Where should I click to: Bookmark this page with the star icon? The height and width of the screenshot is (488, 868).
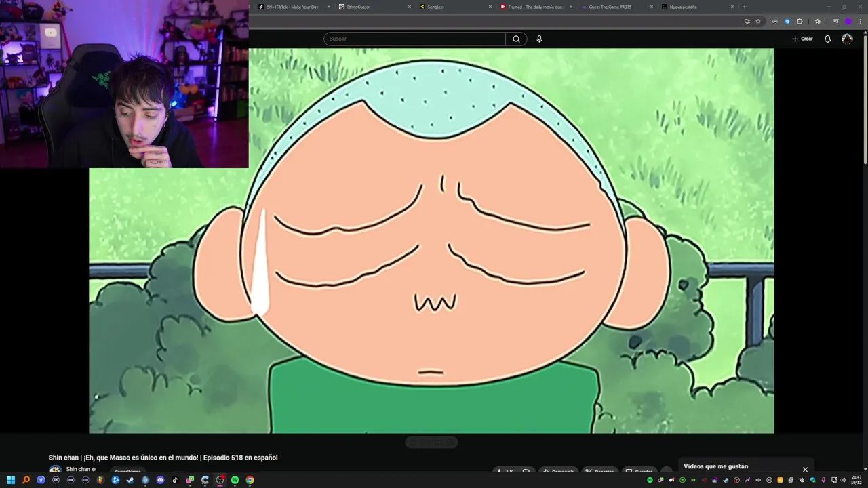click(x=758, y=21)
